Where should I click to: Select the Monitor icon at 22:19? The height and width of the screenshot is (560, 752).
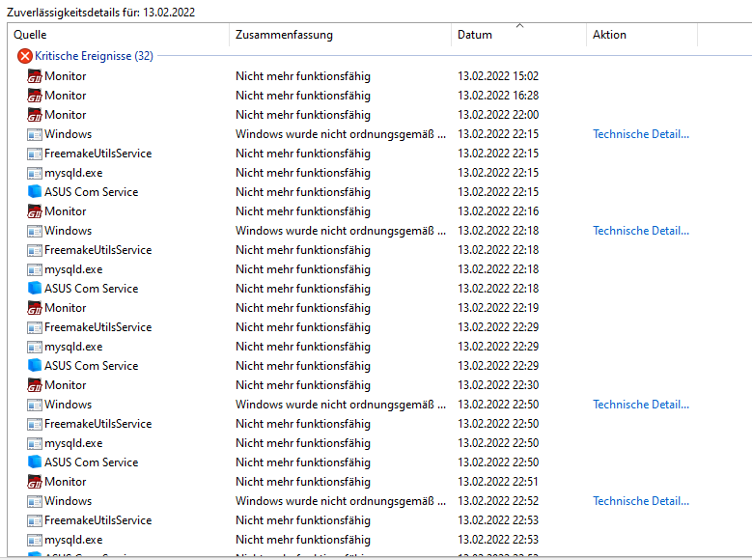click(35, 308)
